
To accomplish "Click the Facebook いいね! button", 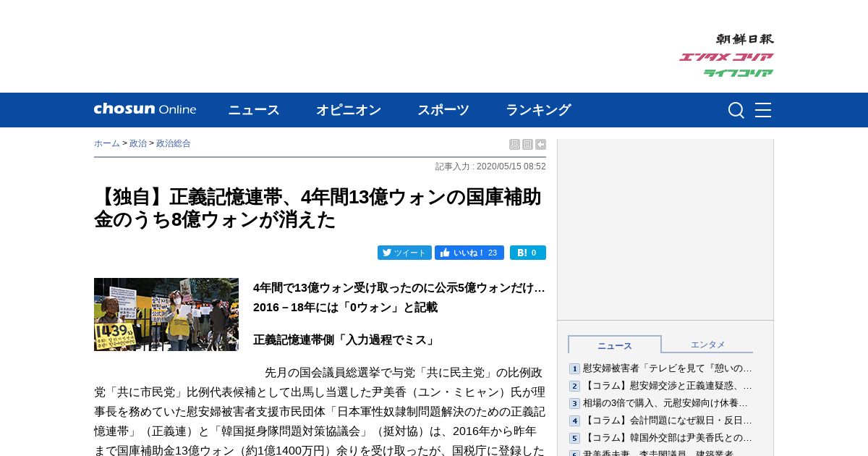I will pyautogui.click(x=469, y=253).
